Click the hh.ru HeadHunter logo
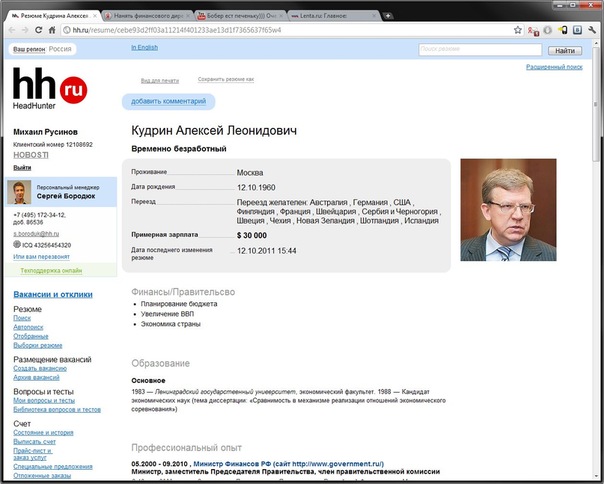The image size is (604, 484). 50,88
